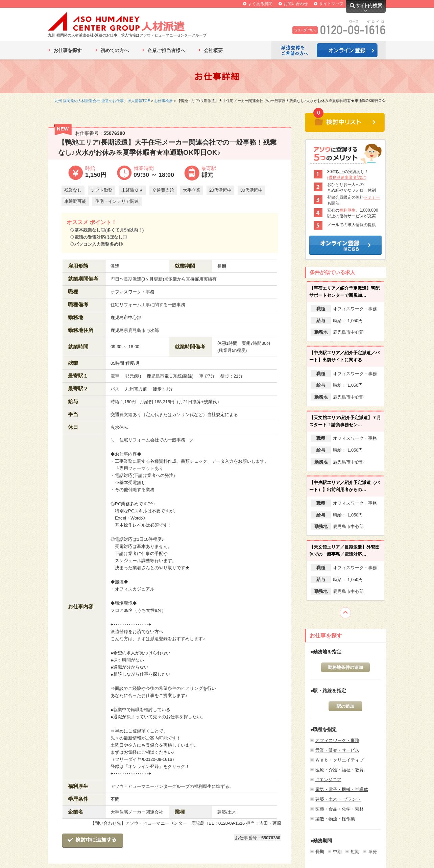Select the シフト勤務 tag

(101, 190)
